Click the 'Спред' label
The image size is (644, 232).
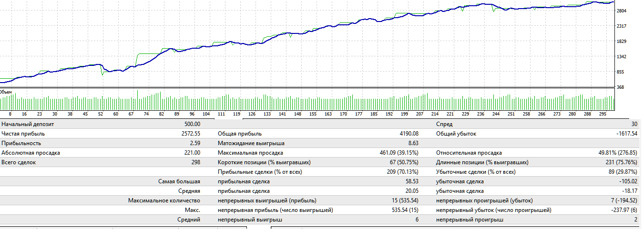click(x=444, y=124)
